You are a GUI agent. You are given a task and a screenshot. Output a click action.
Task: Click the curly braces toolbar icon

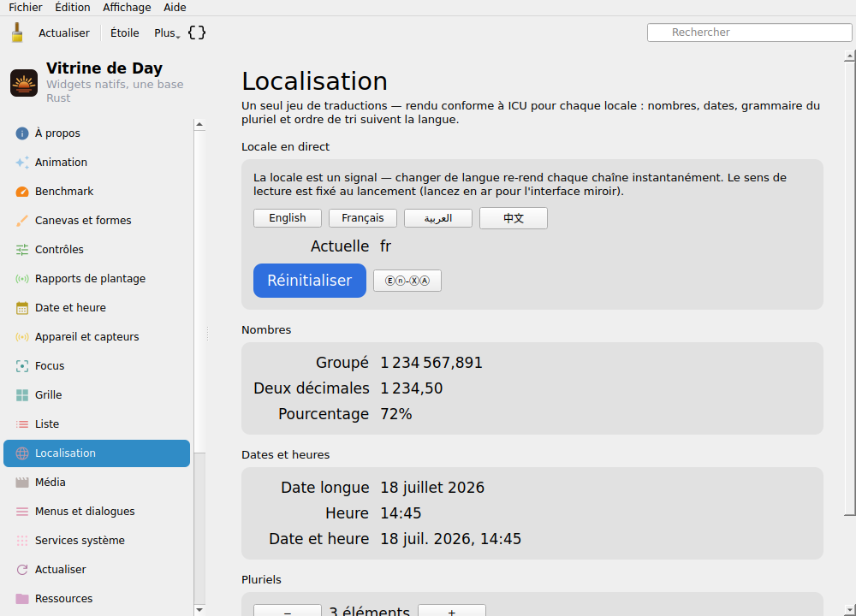pyautogui.click(x=197, y=33)
